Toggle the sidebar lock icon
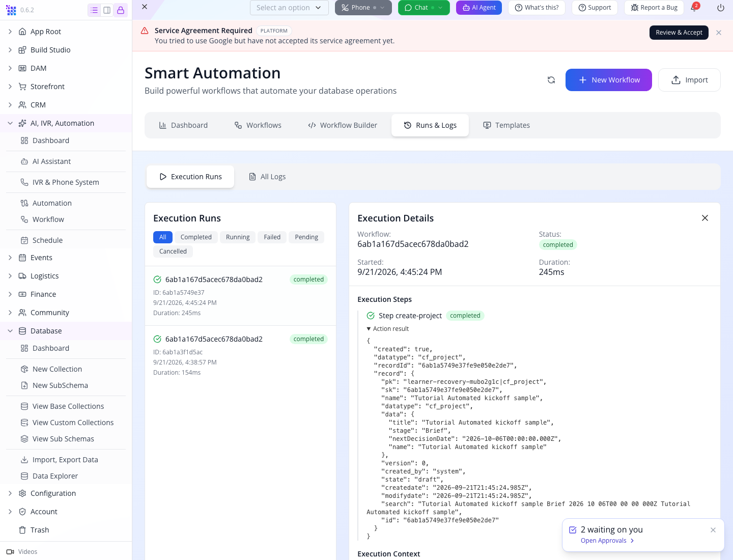 click(121, 10)
